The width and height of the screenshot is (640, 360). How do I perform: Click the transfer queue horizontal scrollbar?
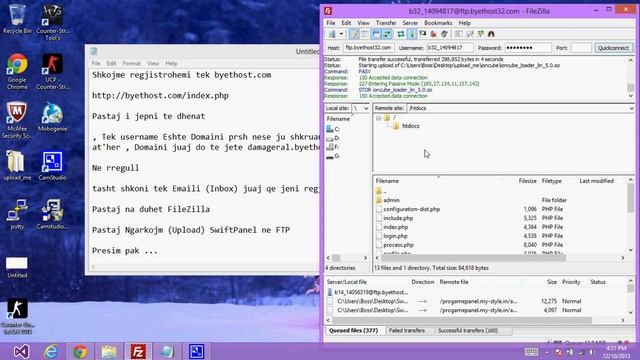[476, 321]
